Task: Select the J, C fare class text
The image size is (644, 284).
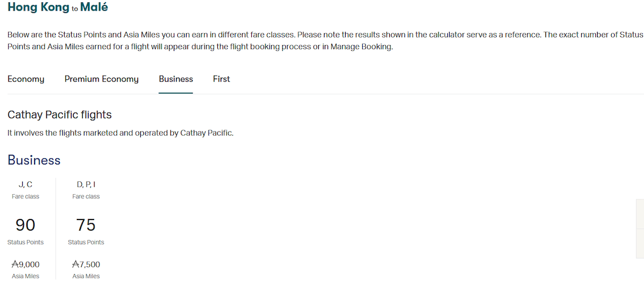Action: [25, 185]
